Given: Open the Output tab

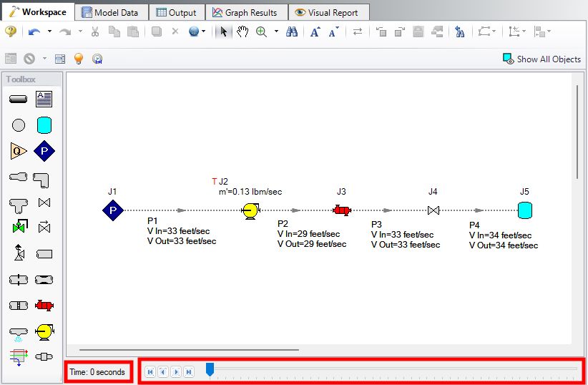Looking at the screenshot, I should point(176,12).
